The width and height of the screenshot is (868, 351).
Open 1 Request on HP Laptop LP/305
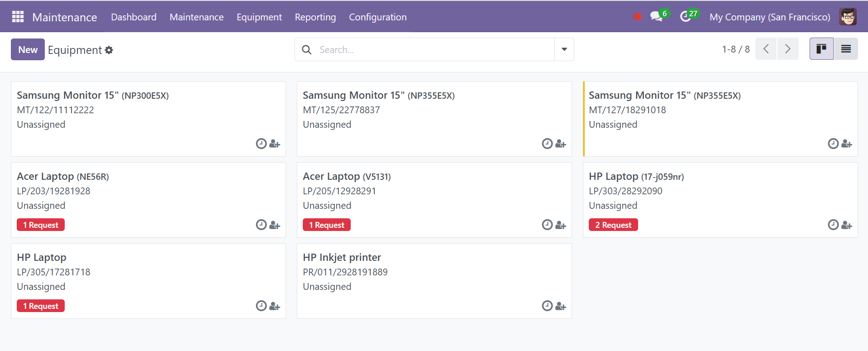(41, 306)
